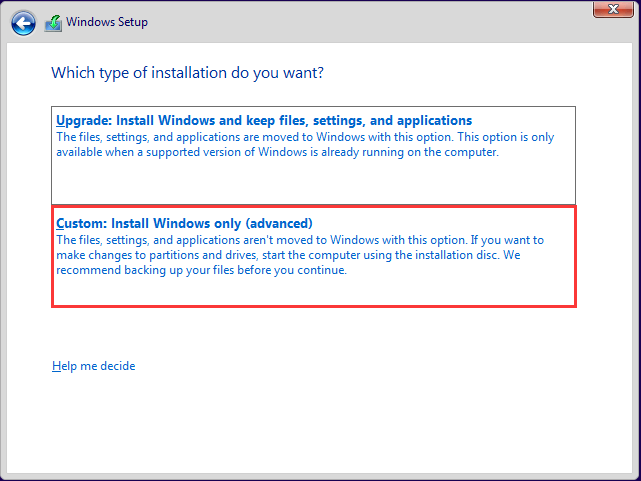This screenshot has width=641, height=481.
Task: Click the Windows Setup title bar icon
Action: click(53, 23)
